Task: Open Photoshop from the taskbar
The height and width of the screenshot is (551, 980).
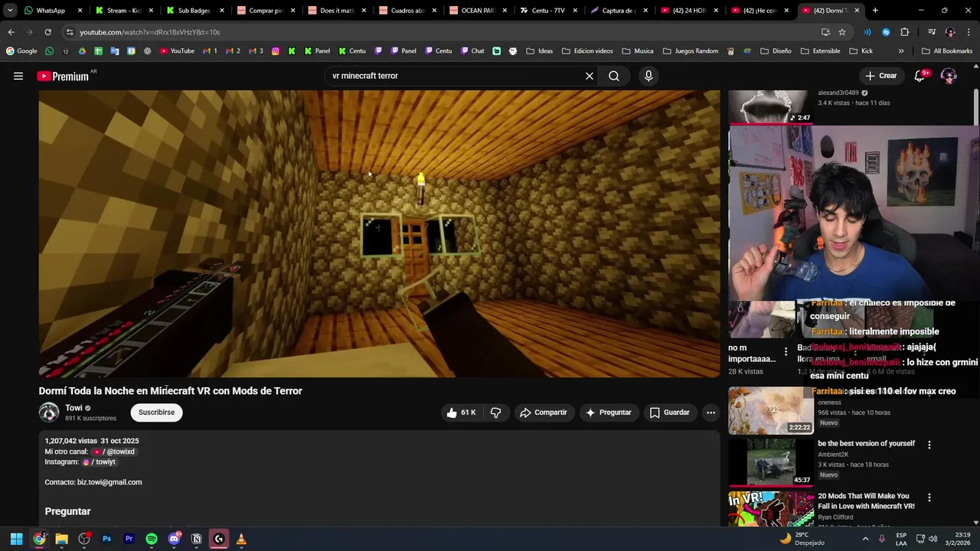Action: pyautogui.click(x=106, y=539)
